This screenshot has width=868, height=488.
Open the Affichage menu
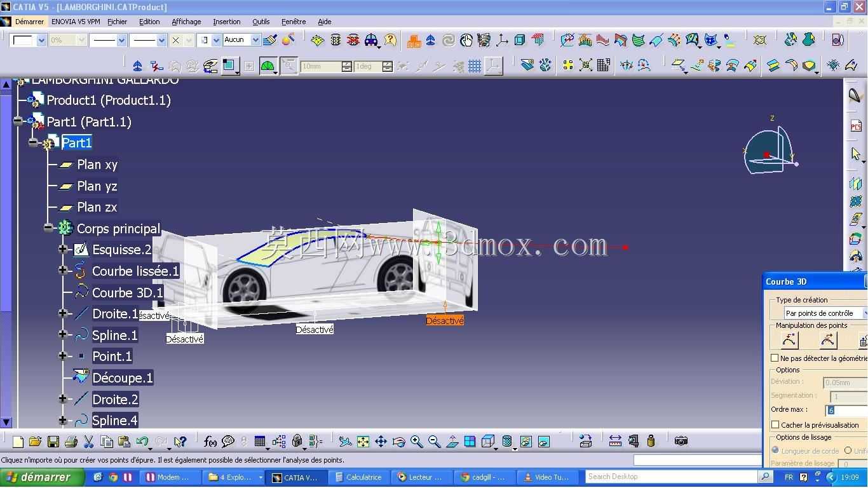pyautogui.click(x=186, y=22)
